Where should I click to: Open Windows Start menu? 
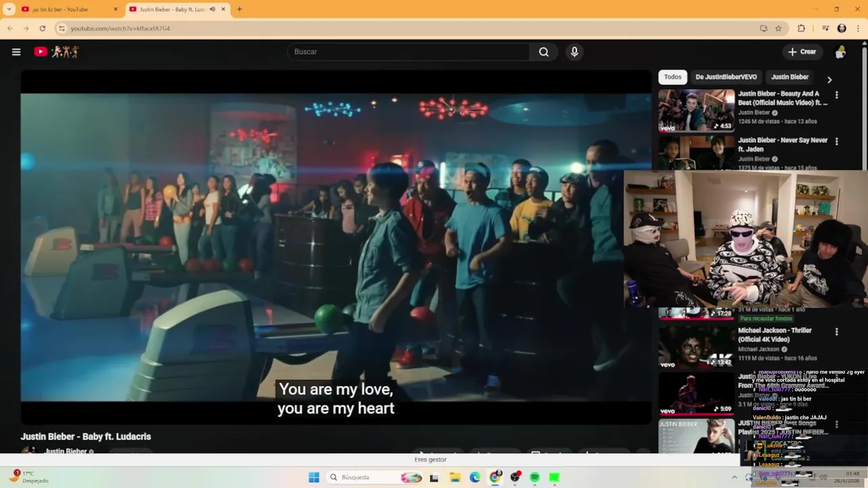pyautogui.click(x=314, y=477)
